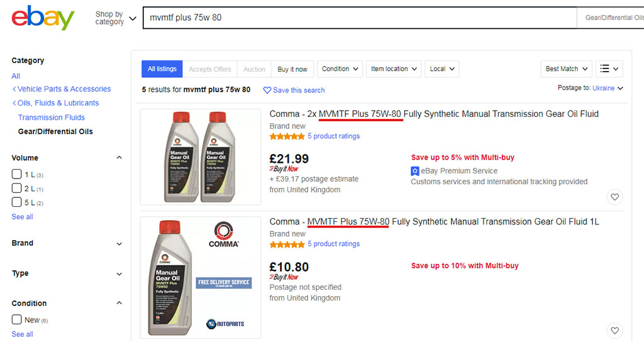
Task: Click the eBay Premium Service badge icon
Action: pyautogui.click(x=415, y=171)
